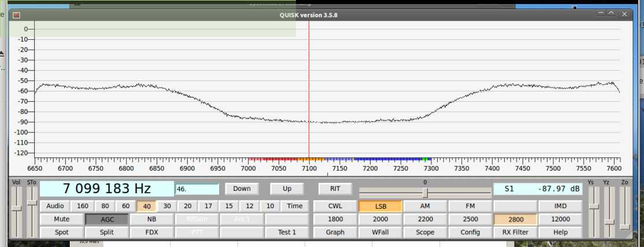The image size is (644, 247).
Task: Select the 30 meter band
Action: 167,207
